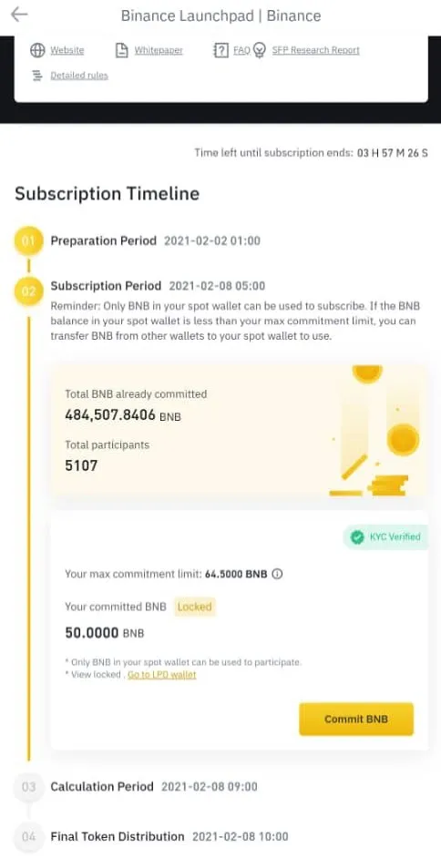Tap the Commit BNB button
This screenshot has height=868, width=441.
[356, 720]
